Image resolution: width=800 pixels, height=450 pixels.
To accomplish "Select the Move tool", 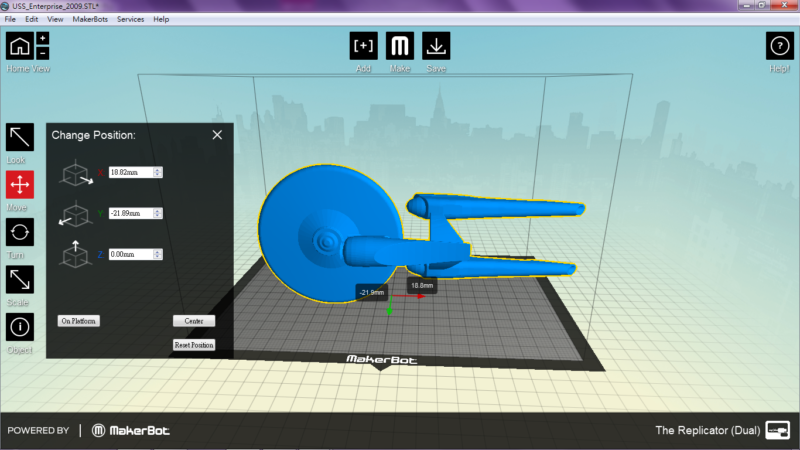I will click(20, 185).
